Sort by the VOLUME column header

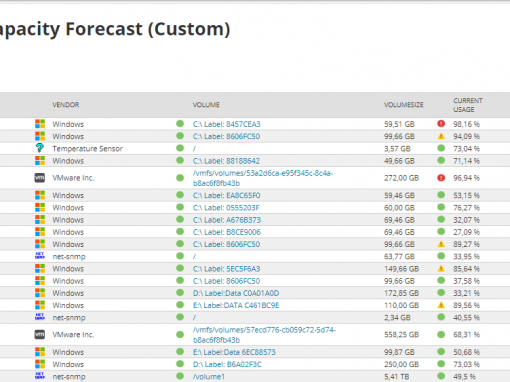pos(206,105)
